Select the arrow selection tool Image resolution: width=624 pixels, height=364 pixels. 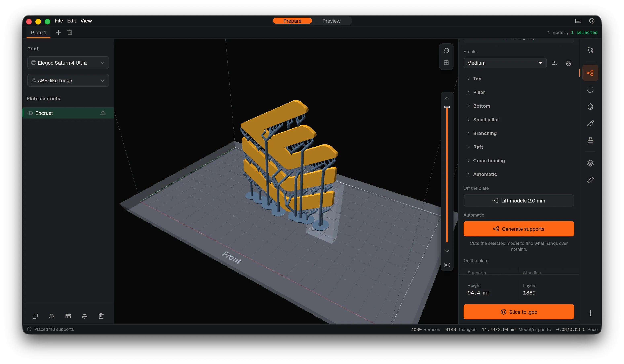pyautogui.click(x=590, y=50)
